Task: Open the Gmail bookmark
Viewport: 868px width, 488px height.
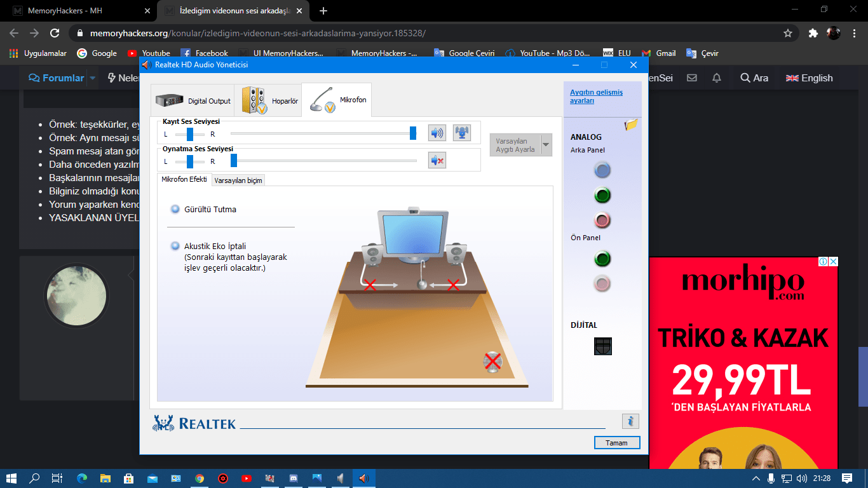Action: point(659,53)
